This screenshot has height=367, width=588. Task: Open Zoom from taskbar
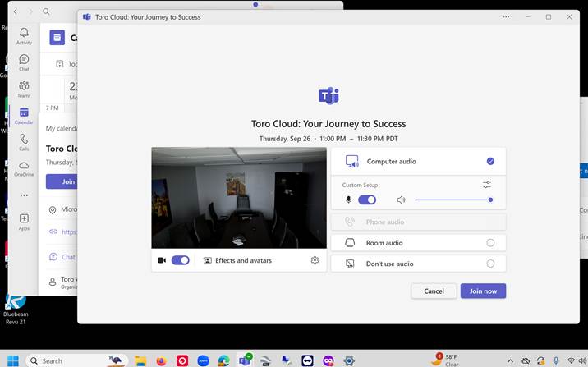pos(203,361)
